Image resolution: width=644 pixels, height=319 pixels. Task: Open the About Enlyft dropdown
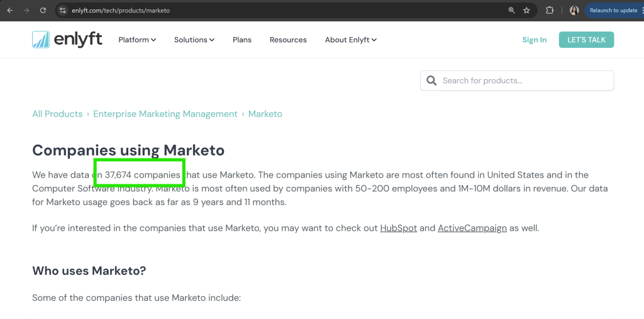click(x=350, y=40)
